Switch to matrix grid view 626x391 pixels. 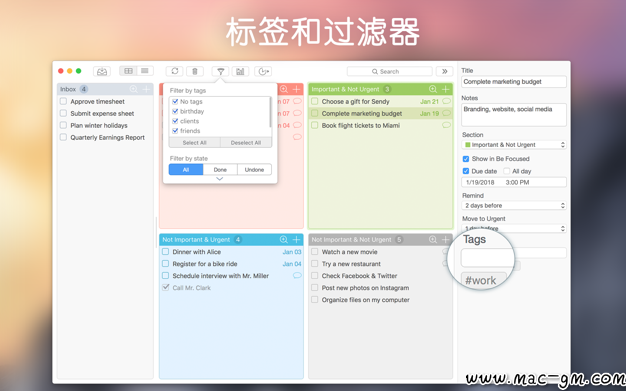pos(128,71)
